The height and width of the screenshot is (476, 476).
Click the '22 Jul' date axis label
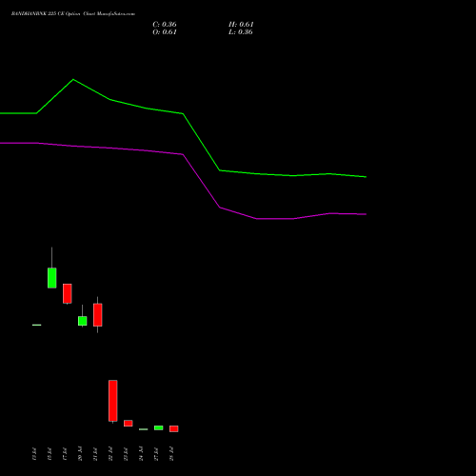(110, 454)
